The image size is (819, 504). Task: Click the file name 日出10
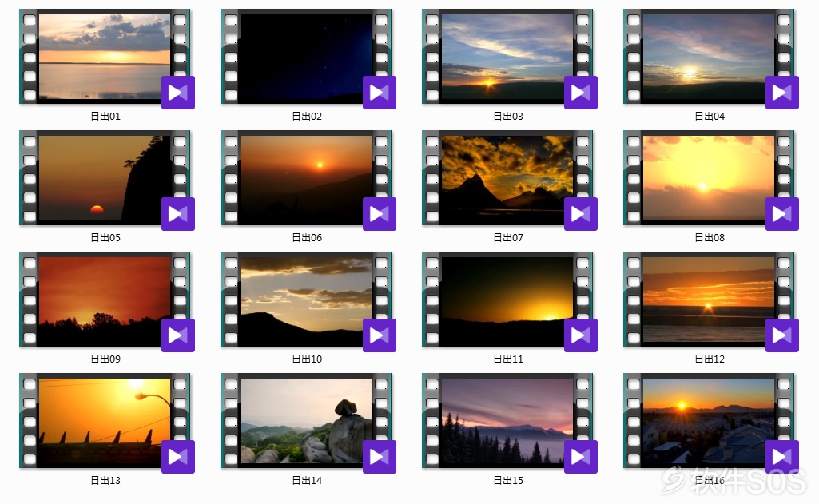coord(307,359)
